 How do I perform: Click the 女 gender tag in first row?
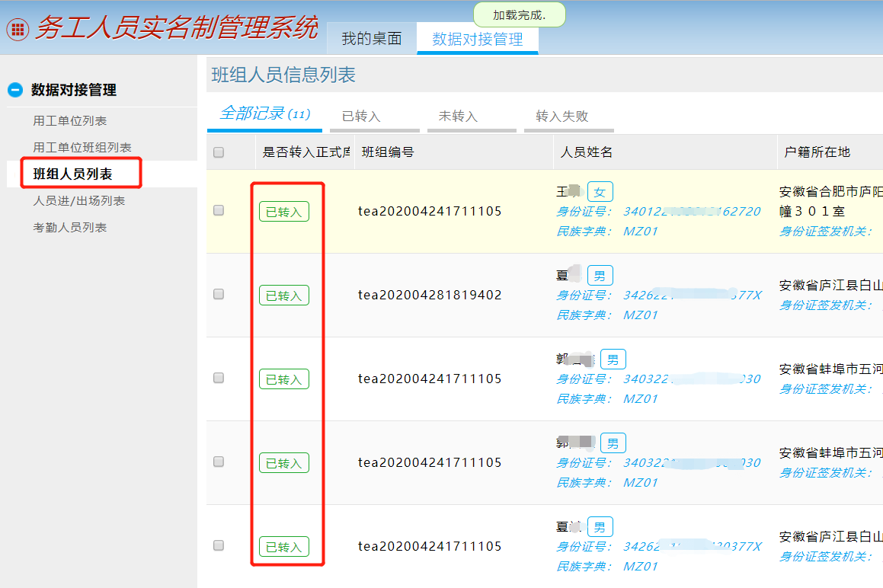pos(600,192)
